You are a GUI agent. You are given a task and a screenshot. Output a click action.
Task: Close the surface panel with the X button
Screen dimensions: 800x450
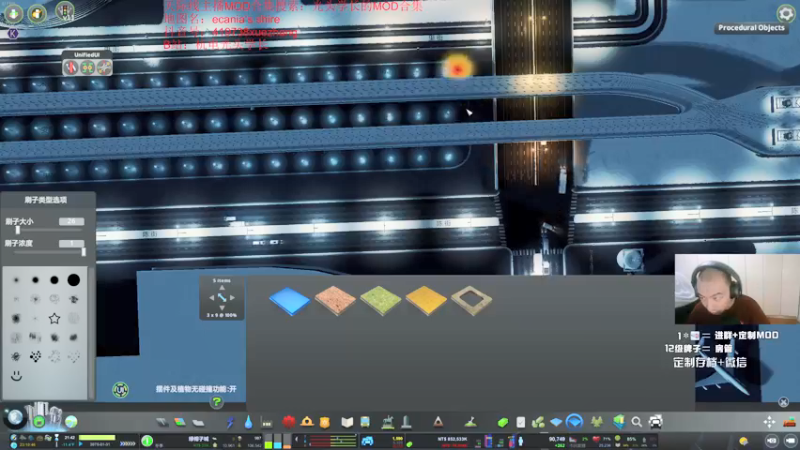784,402
